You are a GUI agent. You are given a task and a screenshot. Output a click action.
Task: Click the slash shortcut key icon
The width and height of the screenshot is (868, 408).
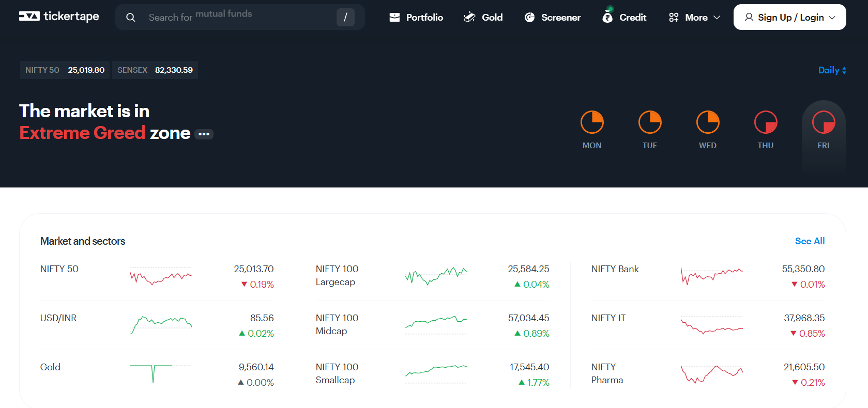click(345, 18)
